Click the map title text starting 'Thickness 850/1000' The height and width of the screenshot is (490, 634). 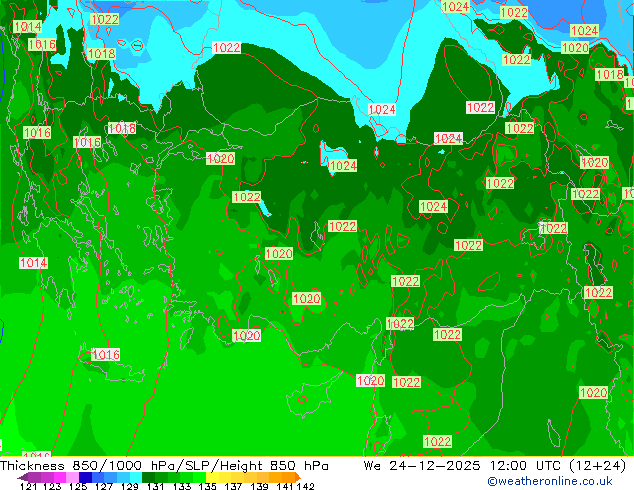pos(165,466)
